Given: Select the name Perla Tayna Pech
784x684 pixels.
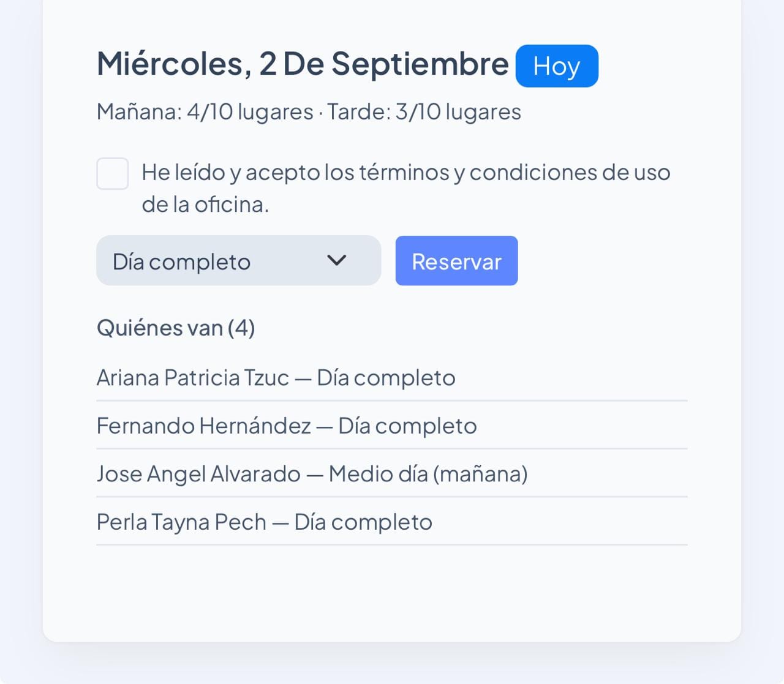Looking at the screenshot, I should tap(181, 522).
